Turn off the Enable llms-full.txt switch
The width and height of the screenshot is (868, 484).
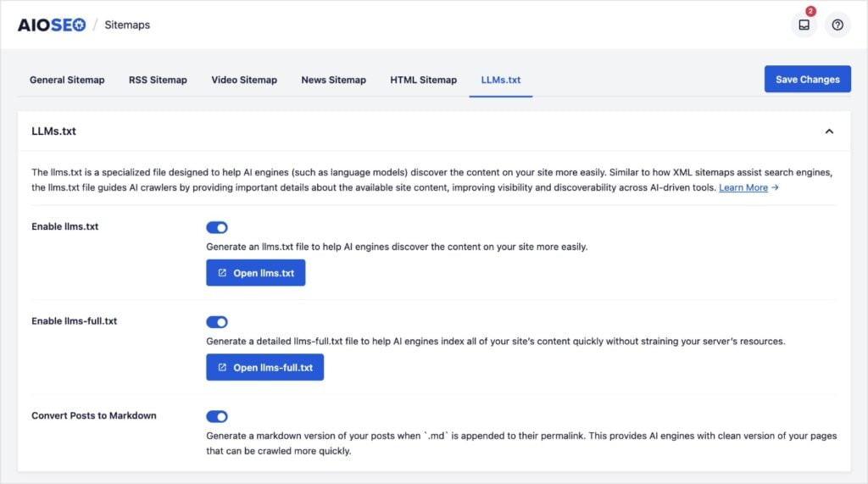click(x=217, y=322)
